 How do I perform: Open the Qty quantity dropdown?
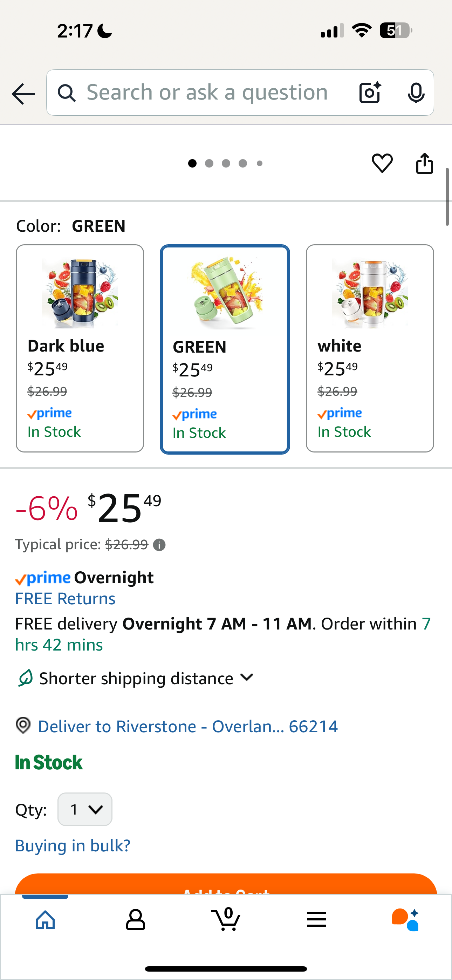pyautogui.click(x=85, y=809)
